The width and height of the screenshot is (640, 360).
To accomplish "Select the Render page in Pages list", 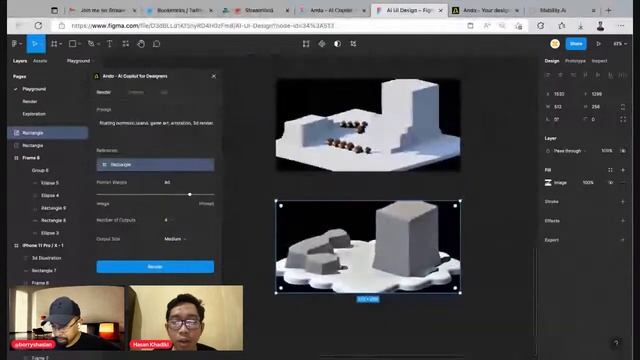I will tap(30, 101).
